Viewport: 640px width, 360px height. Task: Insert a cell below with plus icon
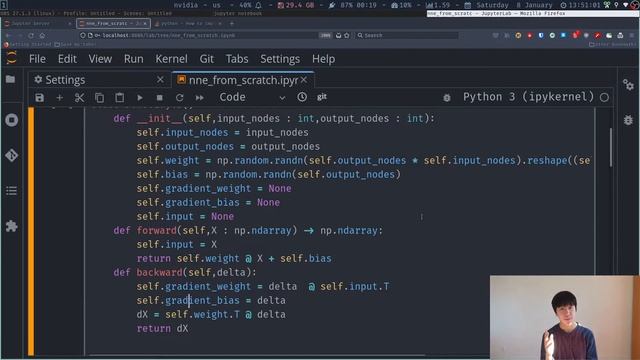60,98
